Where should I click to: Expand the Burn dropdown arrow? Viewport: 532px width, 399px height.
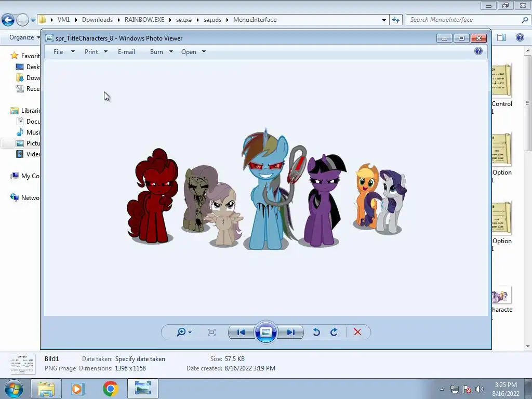coord(171,51)
